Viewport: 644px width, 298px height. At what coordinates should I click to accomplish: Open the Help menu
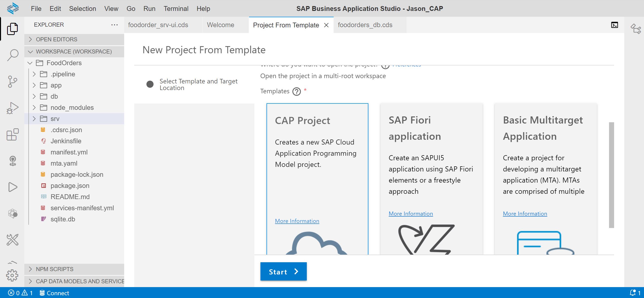tap(203, 9)
